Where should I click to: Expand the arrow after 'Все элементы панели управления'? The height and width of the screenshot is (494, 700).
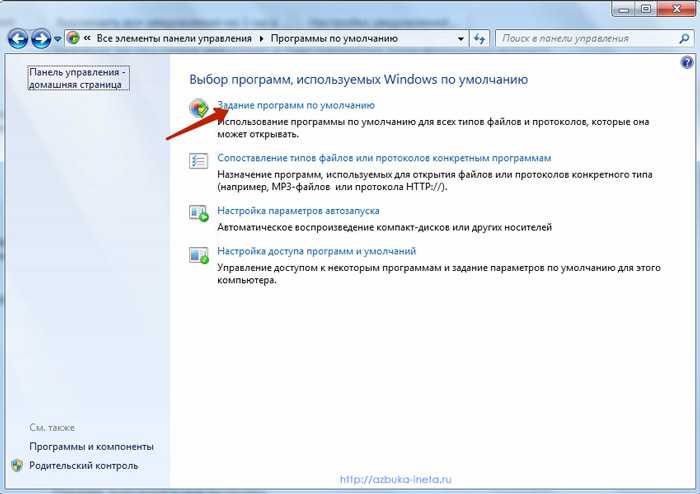pyautogui.click(x=262, y=39)
